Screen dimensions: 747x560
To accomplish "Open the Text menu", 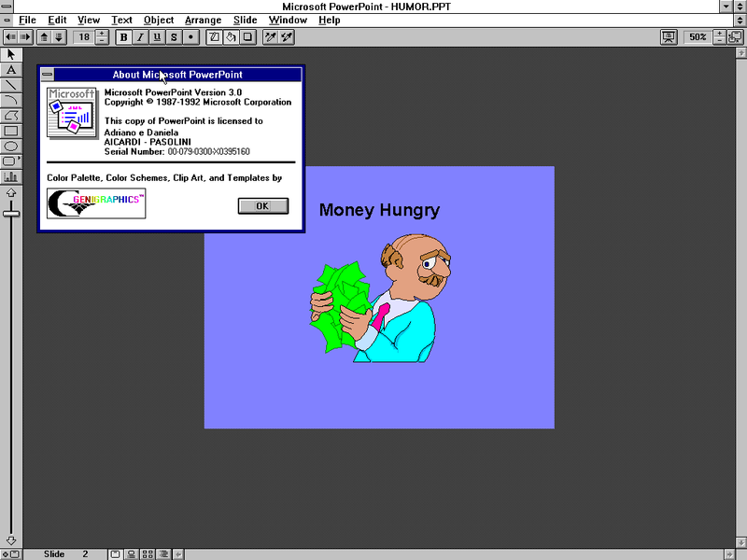I will [x=121, y=20].
